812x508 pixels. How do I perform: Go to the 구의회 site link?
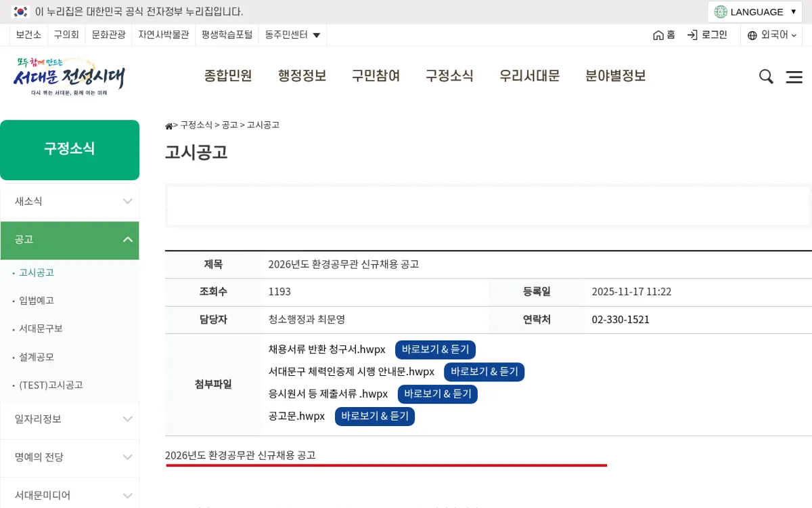[x=66, y=35]
